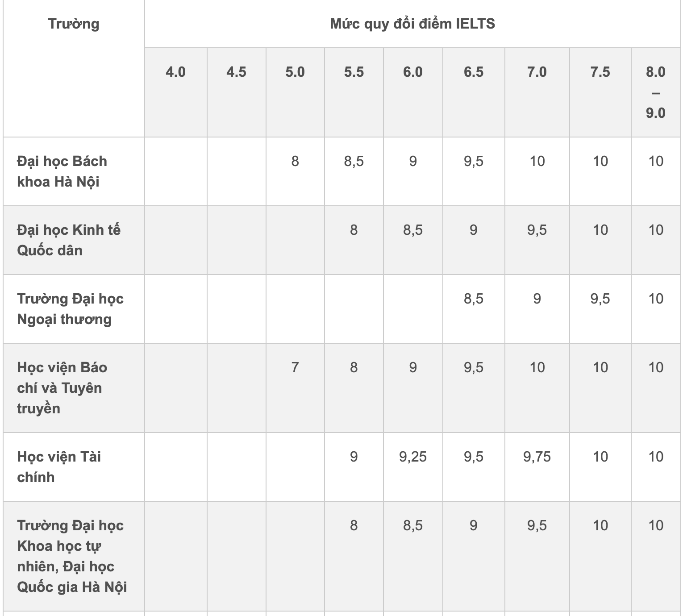Select the 4.0 IELTS column header
This screenshot has height=616, width=683.
pos(175,72)
